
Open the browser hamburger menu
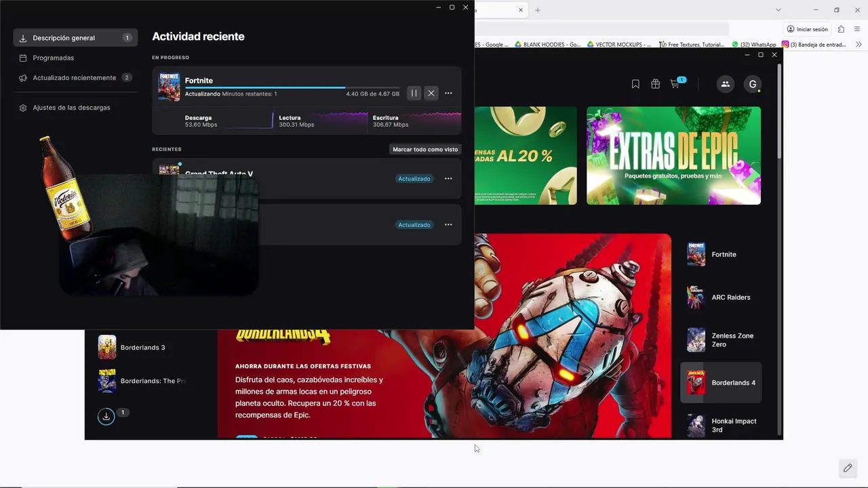point(857,29)
